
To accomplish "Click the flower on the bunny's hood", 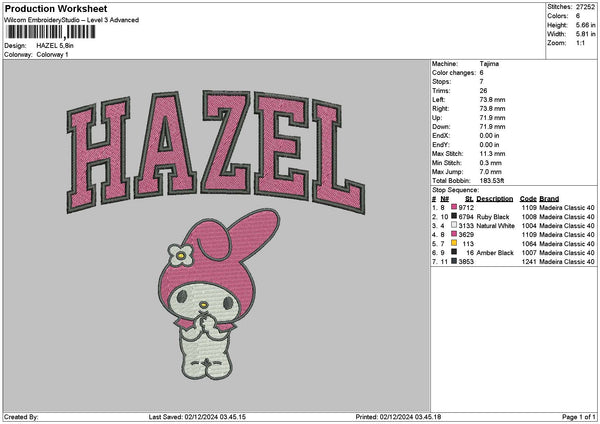I will (x=180, y=255).
